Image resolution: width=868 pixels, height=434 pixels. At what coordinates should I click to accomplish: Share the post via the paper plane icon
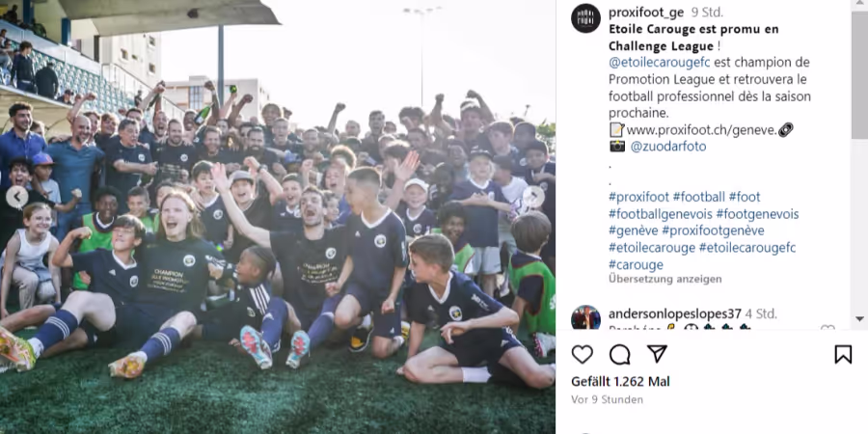pyautogui.click(x=657, y=354)
